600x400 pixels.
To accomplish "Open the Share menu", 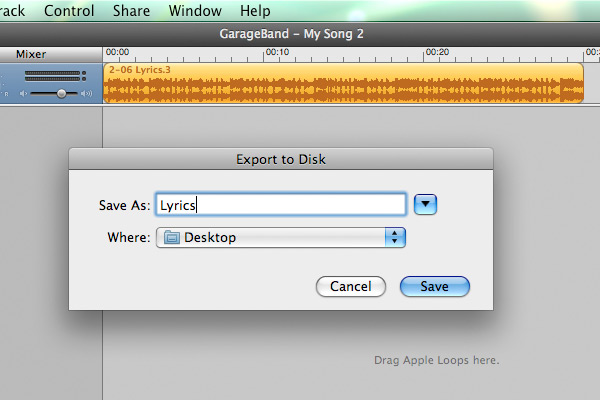I will [131, 11].
